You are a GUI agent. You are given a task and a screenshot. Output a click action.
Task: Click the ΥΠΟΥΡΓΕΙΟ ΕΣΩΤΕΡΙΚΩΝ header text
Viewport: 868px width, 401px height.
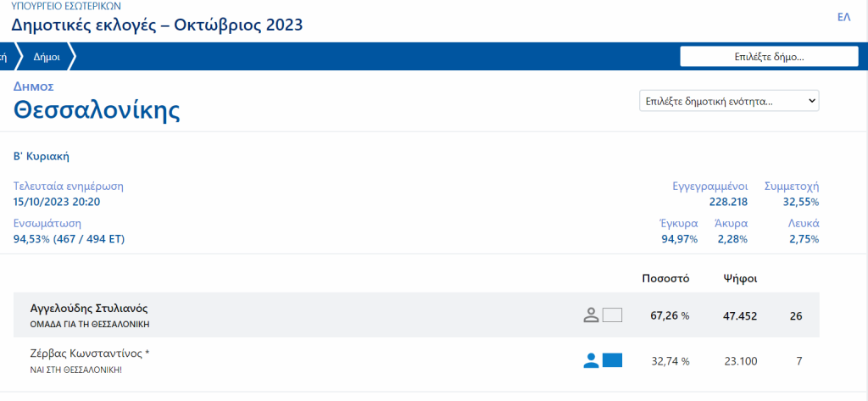pyautogui.click(x=66, y=7)
